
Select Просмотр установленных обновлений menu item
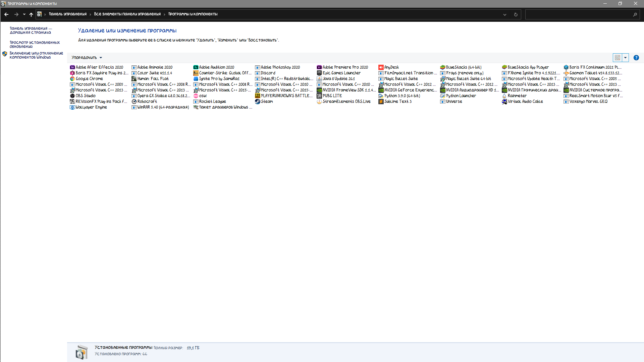pyautogui.click(x=35, y=44)
